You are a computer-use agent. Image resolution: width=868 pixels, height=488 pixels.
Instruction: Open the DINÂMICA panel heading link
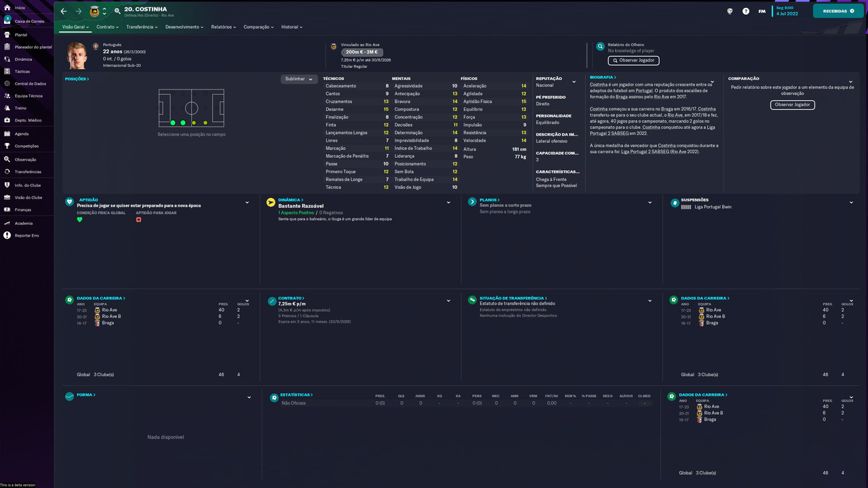coord(290,200)
